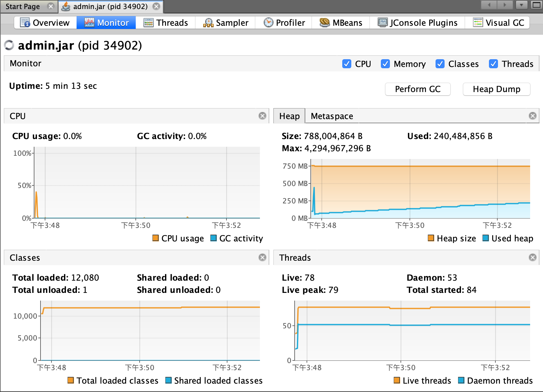Click the Java application icon on admin.jar tab
Image resolution: width=543 pixels, height=392 pixels.
pyautogui.click(x=66, y=6)
